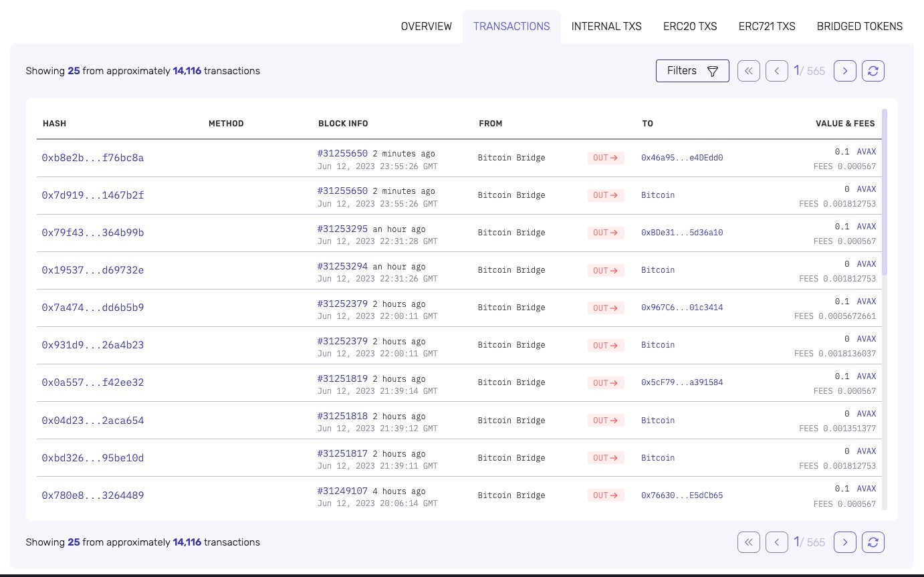The height and width of the screenshot is (577, 924).
Task: Open block #31249107
Action: (343, 491)
